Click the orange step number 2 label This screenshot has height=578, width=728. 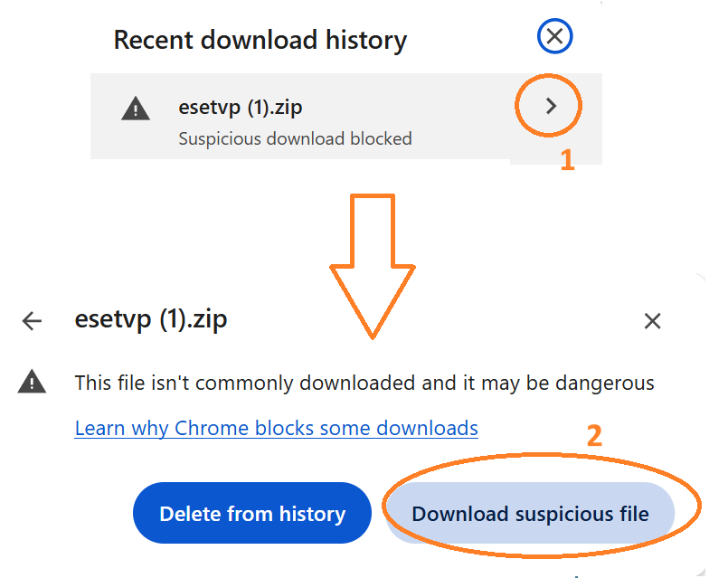(594, 436)
